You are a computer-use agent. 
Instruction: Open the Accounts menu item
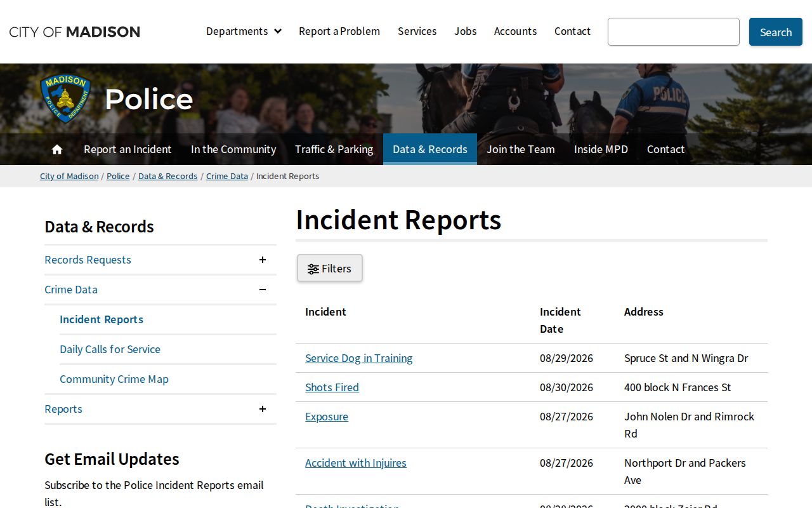pyautogui.click(x=516, y=31)
